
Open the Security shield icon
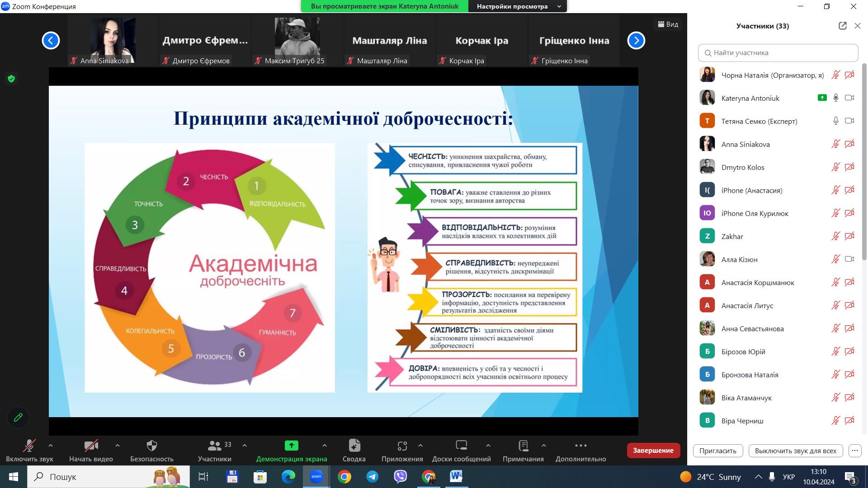152,446
